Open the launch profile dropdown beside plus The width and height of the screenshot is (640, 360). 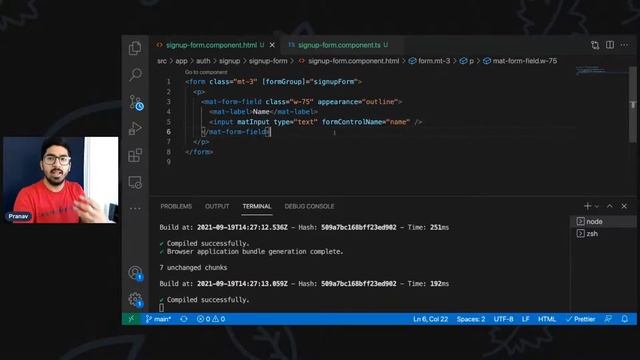tap(597, 207)
